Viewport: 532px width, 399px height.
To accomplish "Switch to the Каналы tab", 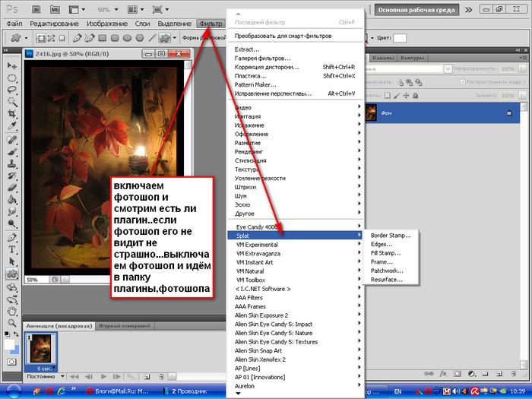I will [383, 58].
